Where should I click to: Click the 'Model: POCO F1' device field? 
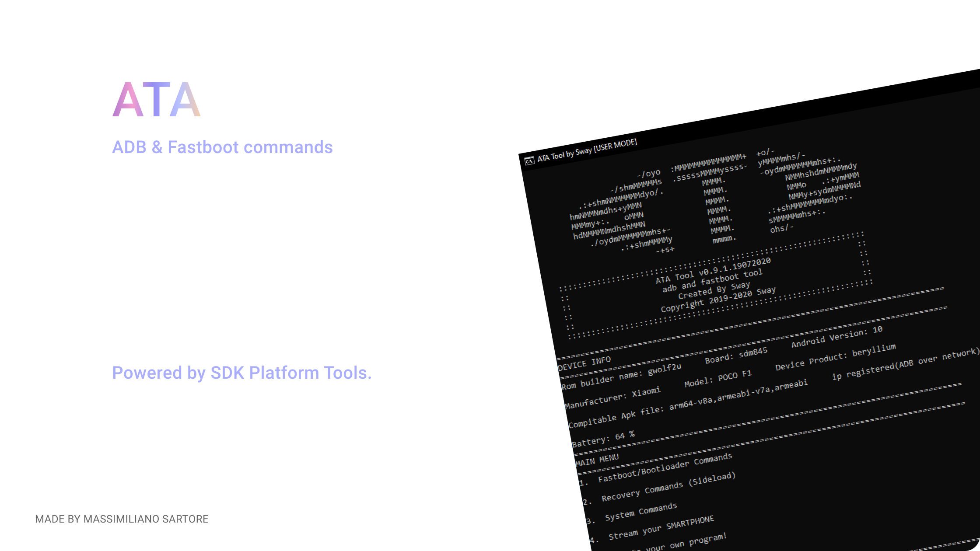pyautogui.click(x=717, y=379)
